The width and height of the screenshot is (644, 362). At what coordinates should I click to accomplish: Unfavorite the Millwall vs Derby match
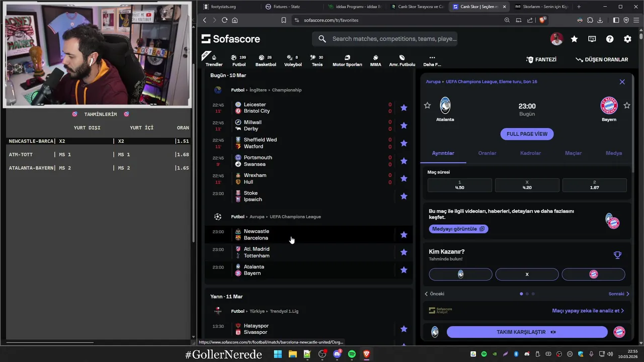pyautogui.click(x=404, y=125)
